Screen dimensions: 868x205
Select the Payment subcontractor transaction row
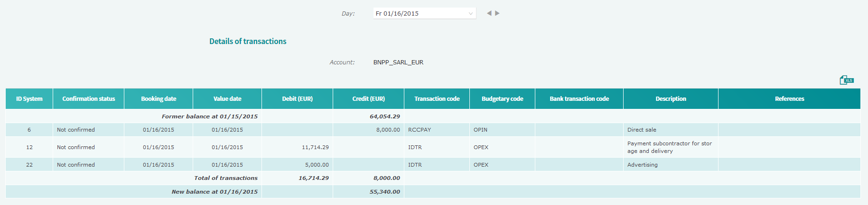pyautogui.click(x=433, y=147)
